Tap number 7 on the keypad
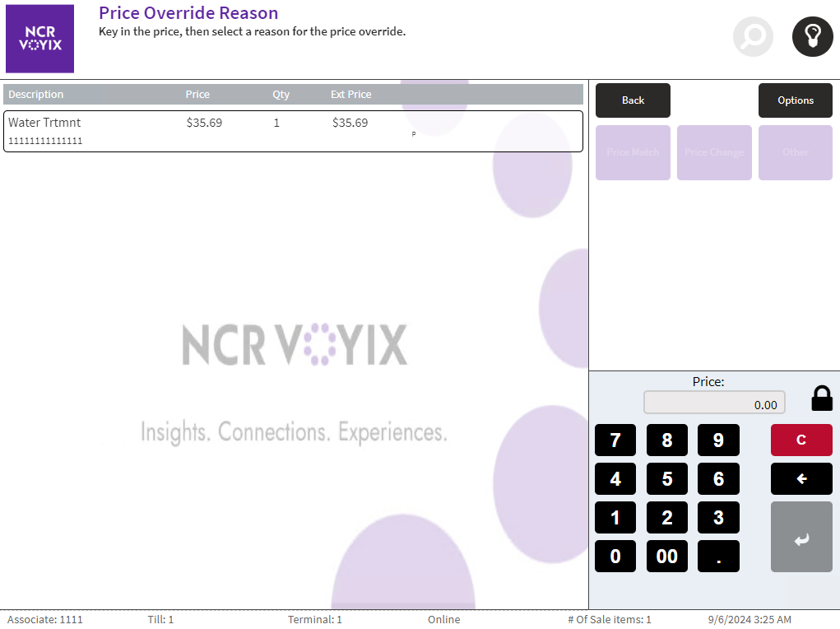 (615, 440)
